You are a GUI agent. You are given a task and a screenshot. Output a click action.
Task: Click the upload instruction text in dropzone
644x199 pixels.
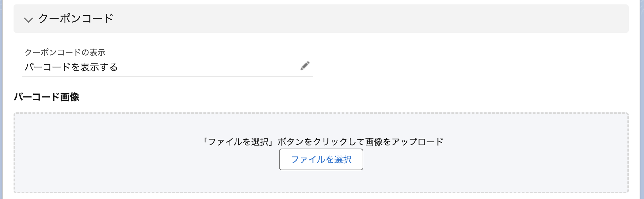point(321,142)
